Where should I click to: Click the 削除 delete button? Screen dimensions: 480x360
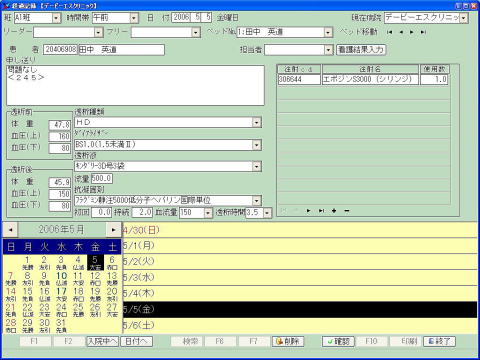pyautogui.click(x=288, y=341)
